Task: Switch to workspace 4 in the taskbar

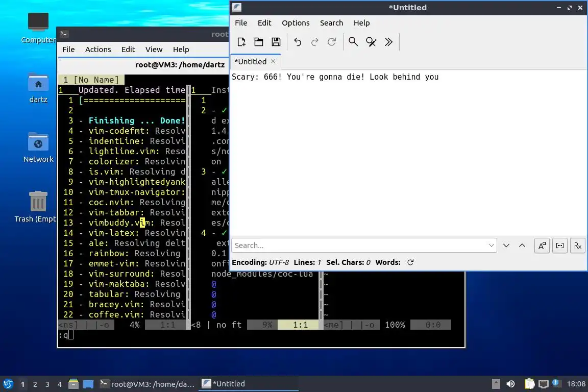Action: click(x=60, y=384)
